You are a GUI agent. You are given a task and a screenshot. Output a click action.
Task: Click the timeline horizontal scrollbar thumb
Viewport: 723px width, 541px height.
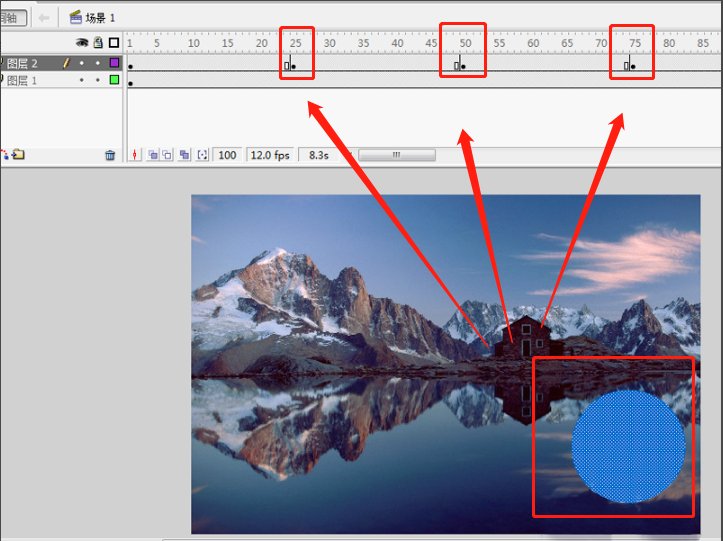396,155
